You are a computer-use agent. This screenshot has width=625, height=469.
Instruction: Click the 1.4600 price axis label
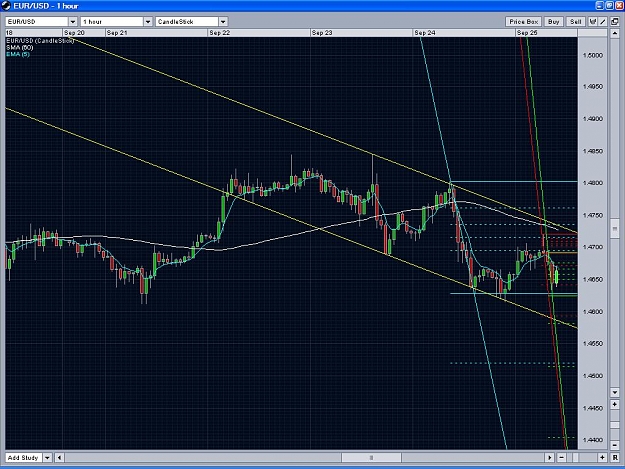point(593,312)
